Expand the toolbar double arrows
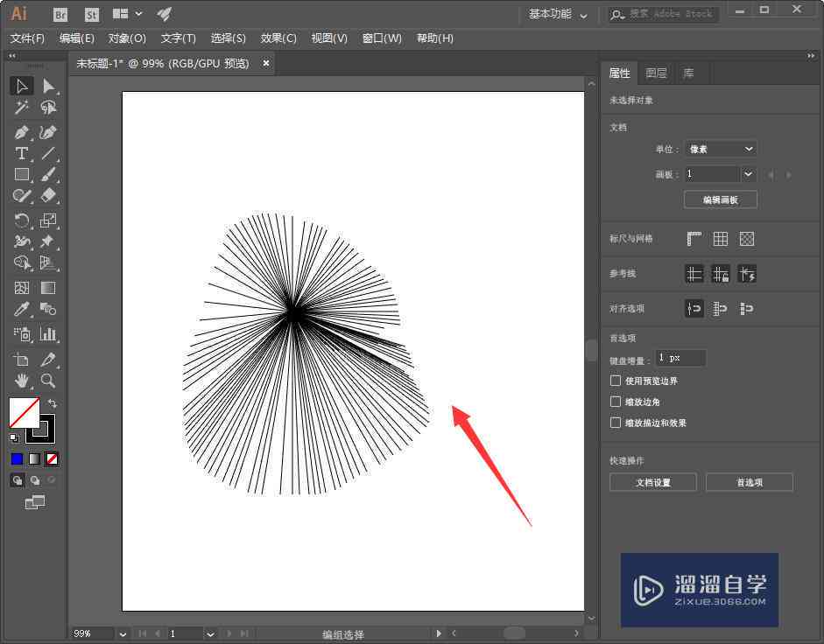 tap(12, 55)
